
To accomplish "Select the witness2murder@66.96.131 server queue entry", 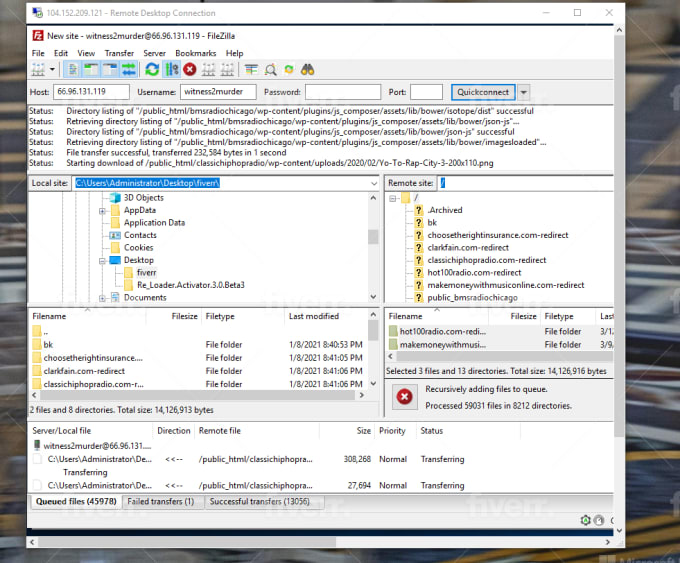I will [x=97, y=446].
